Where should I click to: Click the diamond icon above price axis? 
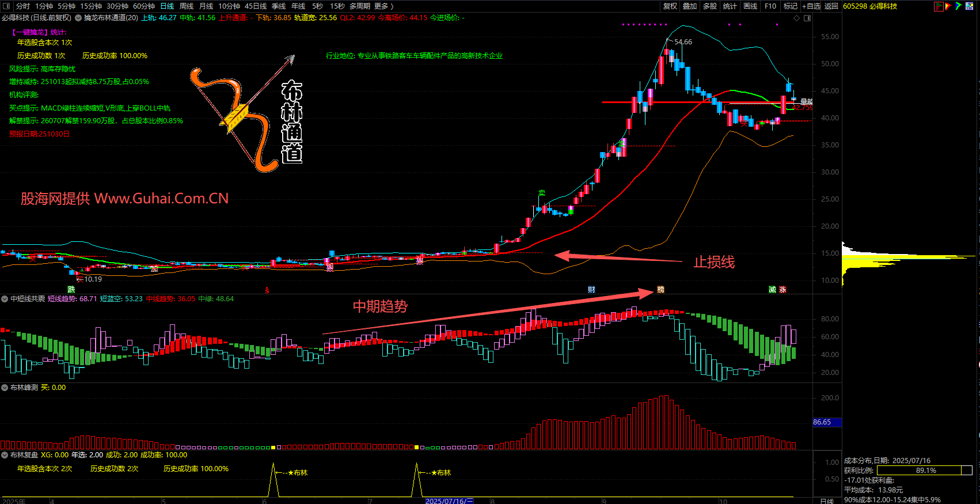[x=797, y=18]
